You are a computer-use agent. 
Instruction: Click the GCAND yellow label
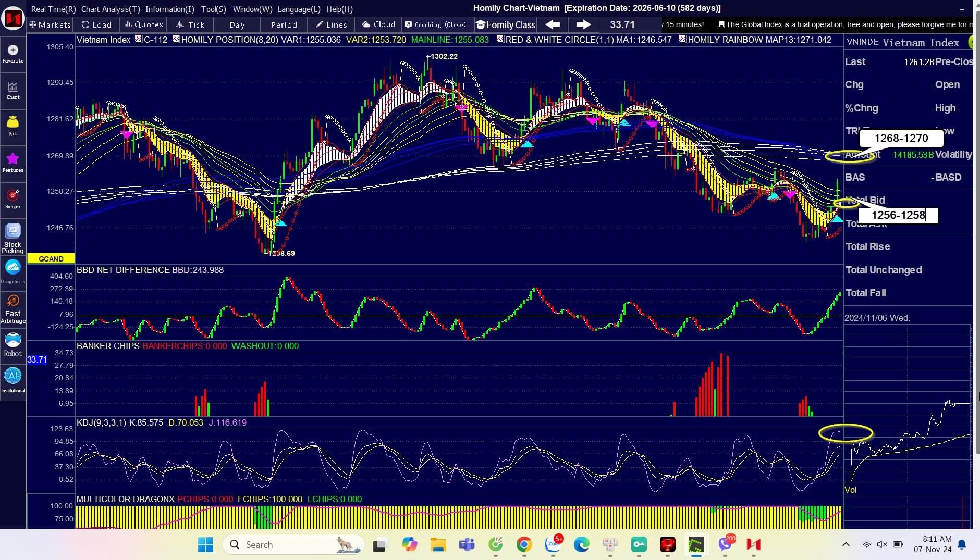click(51, 258)
